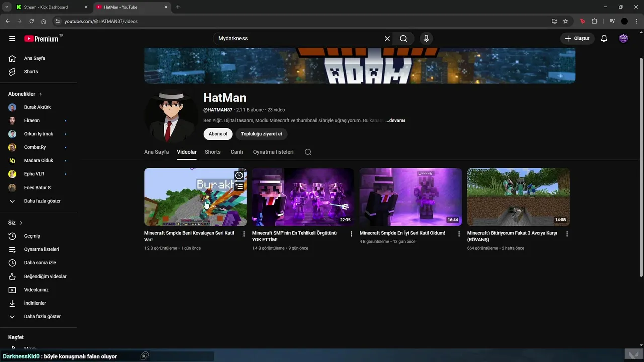Switch to the Canlı channel tab

(237, 152)
